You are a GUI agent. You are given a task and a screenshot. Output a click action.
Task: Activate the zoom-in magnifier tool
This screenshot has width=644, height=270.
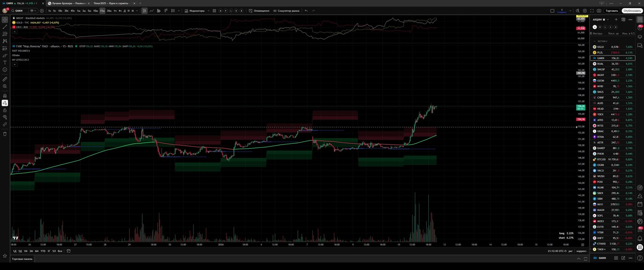pyautogui.click(x=5, y=86)
